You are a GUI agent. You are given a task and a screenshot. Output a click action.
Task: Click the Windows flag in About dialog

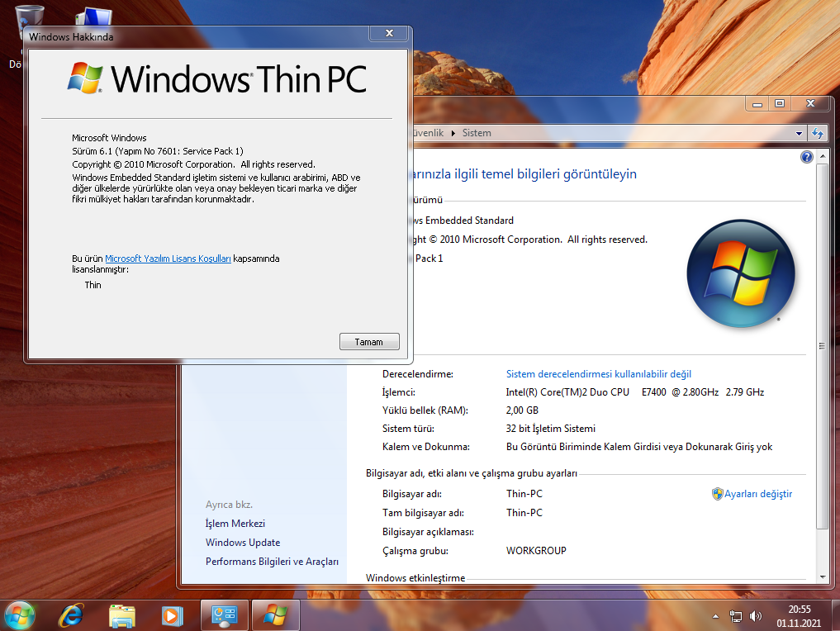86,78
